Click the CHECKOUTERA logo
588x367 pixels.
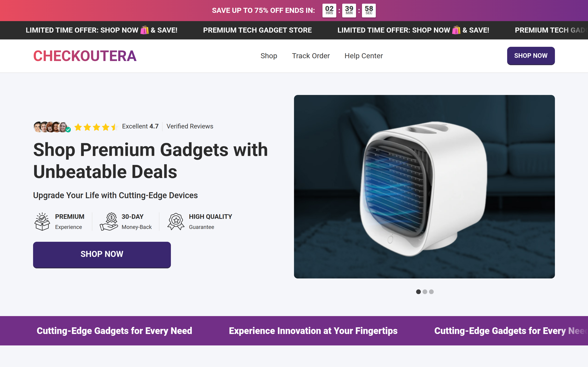pyautogui.click(x=85, y=56)
